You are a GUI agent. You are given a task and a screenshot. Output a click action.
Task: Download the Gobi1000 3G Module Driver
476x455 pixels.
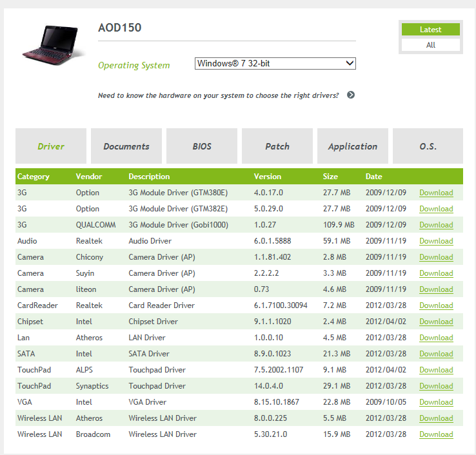[x=436, y=225]
